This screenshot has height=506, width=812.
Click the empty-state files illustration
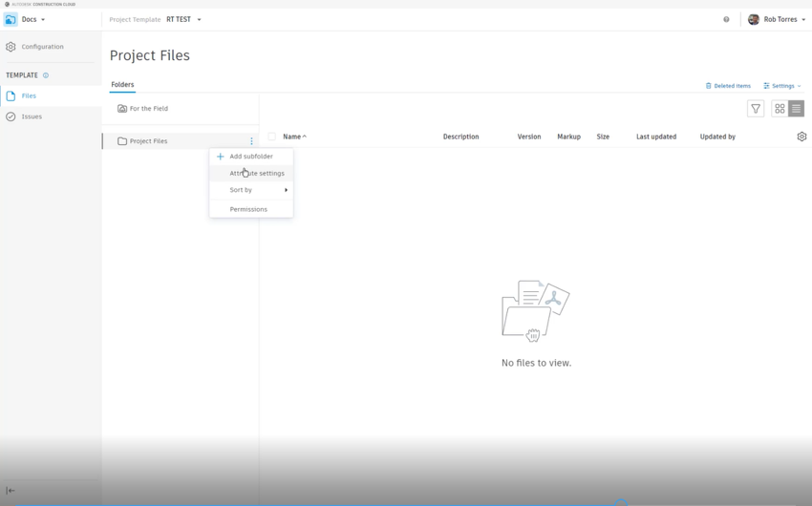click(x=536, y=311)
